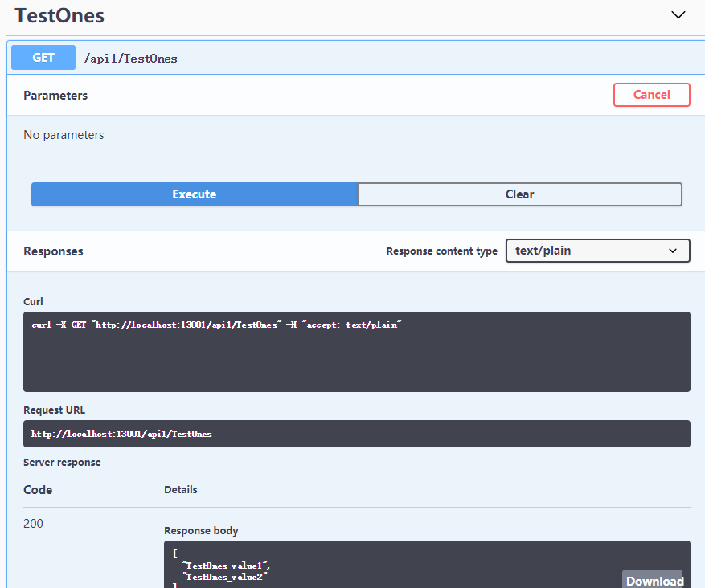This screenshot has width=705, height=588.
Task: Click the /api1/TestOnes endpoint path
Action: (130, 59)
